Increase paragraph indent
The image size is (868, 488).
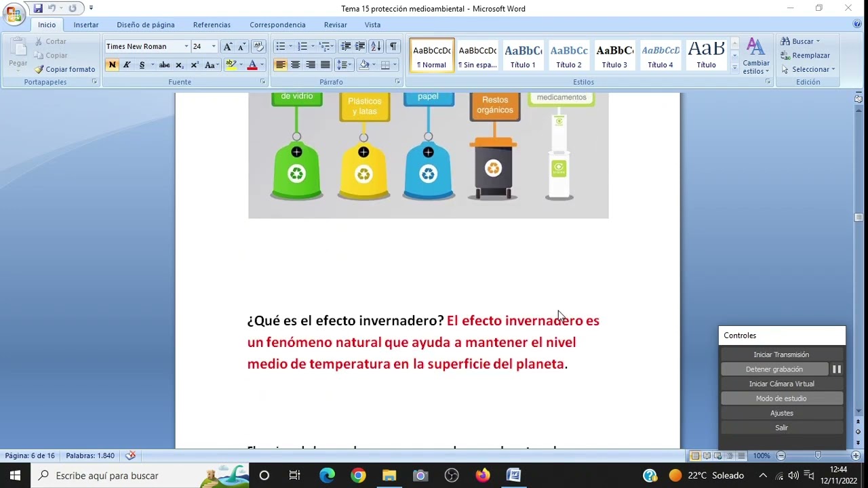(360, 47)
